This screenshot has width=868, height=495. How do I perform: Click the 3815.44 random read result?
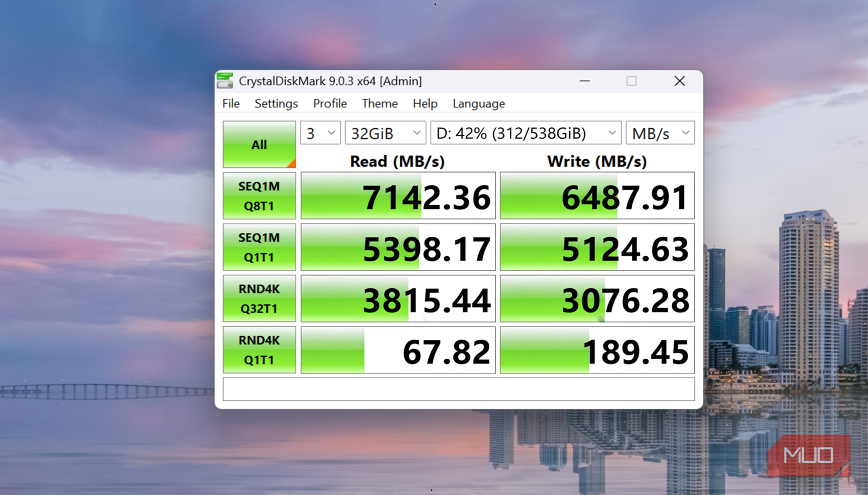tap(398, 298)
